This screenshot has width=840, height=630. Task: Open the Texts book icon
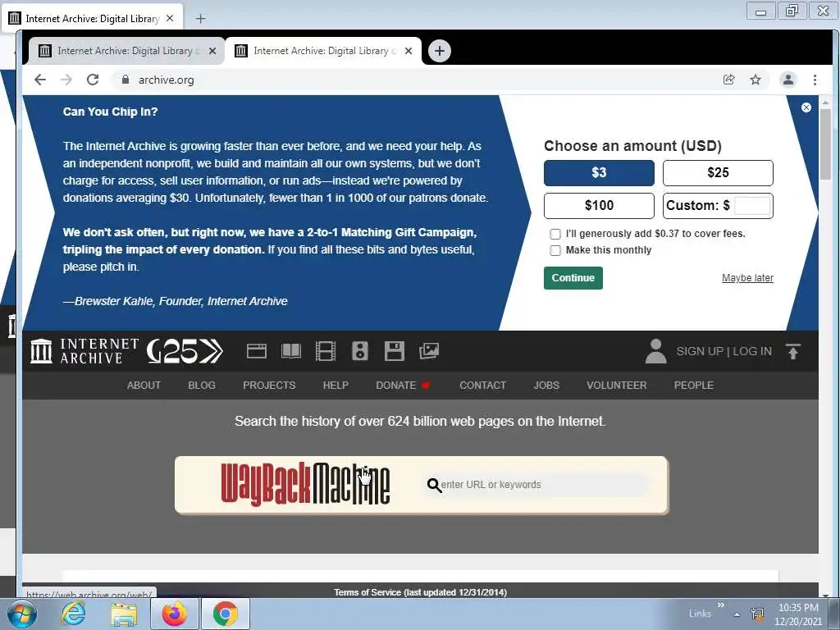[x=291, y=351]
